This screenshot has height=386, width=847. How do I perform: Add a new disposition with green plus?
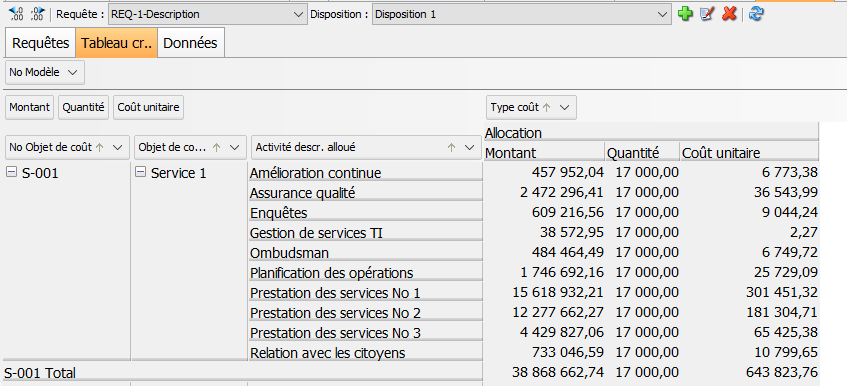point(685,15)
